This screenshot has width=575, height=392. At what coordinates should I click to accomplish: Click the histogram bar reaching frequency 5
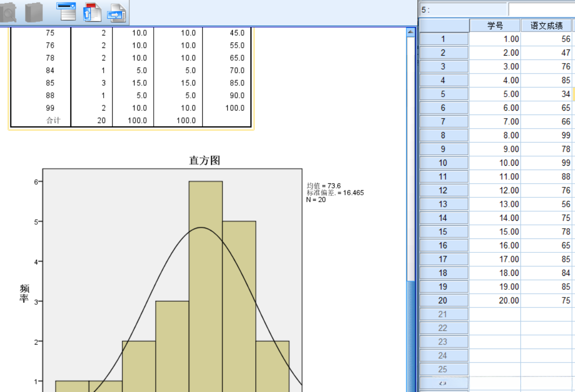pos(239,306)
